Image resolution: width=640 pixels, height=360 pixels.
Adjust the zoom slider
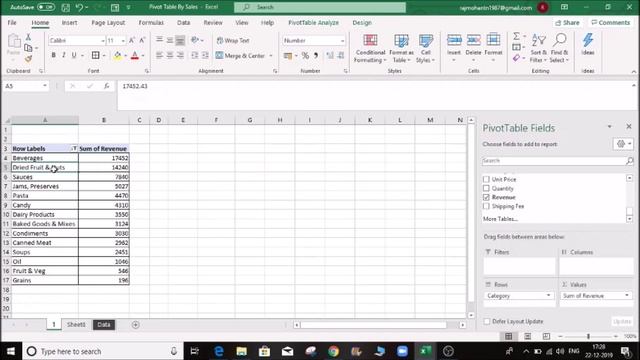point(588,336)
